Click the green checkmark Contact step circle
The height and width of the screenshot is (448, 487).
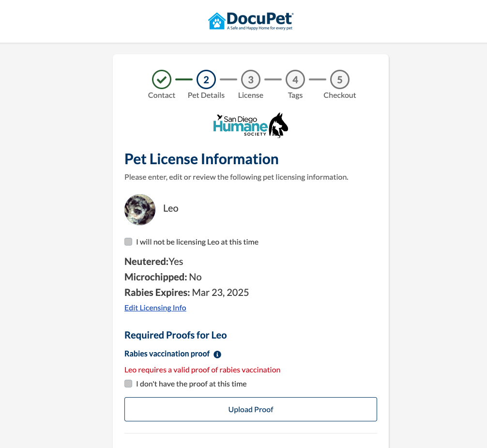click(x=162, y=79)
